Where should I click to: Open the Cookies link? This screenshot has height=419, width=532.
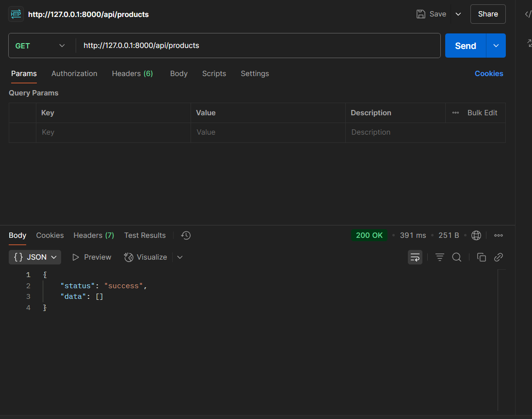[x=488, y=74]
